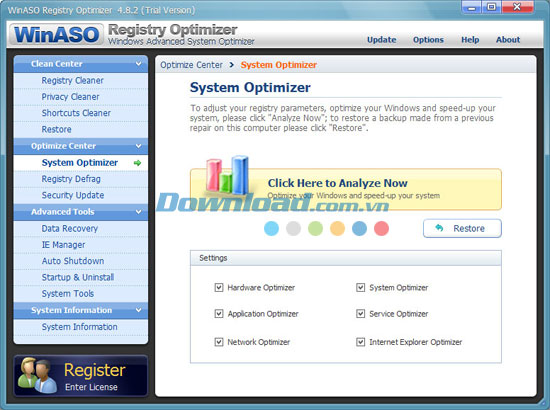
Task: Click the green circle indicator
Action: 315,228
